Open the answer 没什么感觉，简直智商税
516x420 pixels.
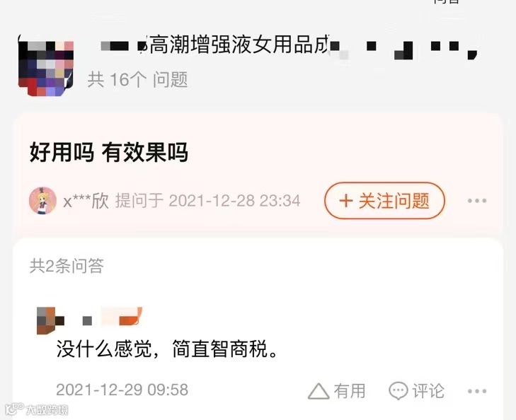(x=167, y=349)
